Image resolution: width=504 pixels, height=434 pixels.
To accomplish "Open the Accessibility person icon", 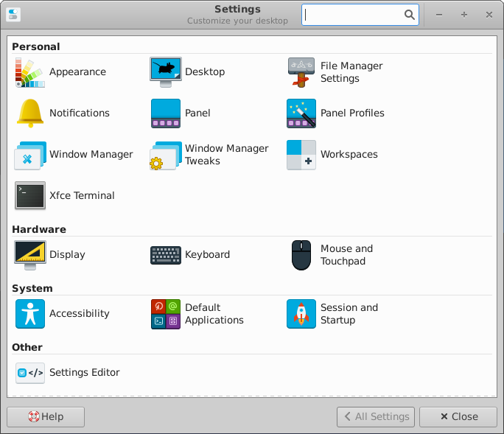I will click(30, 314).
